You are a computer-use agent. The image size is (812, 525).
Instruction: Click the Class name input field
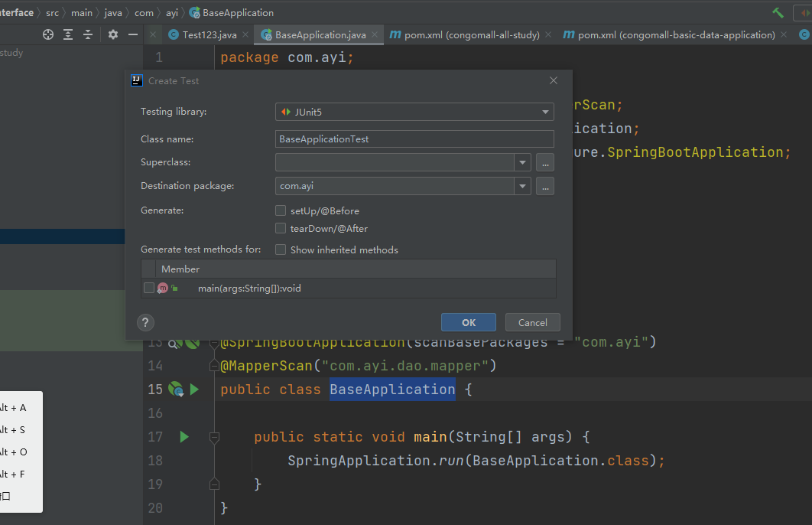(x=414, y=139)
